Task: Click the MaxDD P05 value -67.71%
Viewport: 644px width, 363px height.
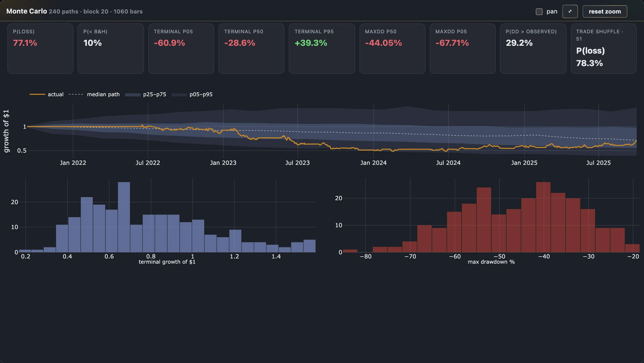Action: coord(452,43)
